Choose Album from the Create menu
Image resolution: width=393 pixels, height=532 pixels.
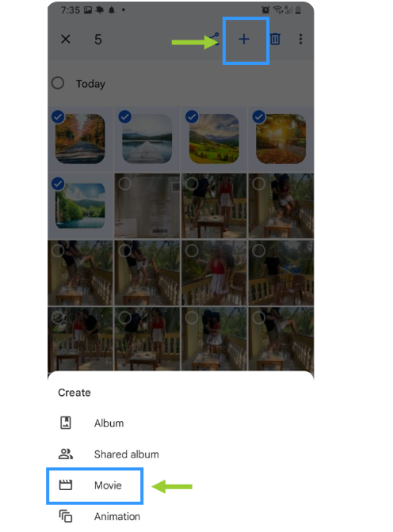109,423
